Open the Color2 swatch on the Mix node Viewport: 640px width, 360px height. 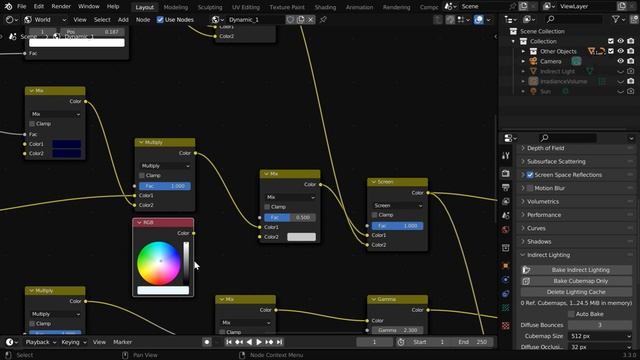coord(301,237)
